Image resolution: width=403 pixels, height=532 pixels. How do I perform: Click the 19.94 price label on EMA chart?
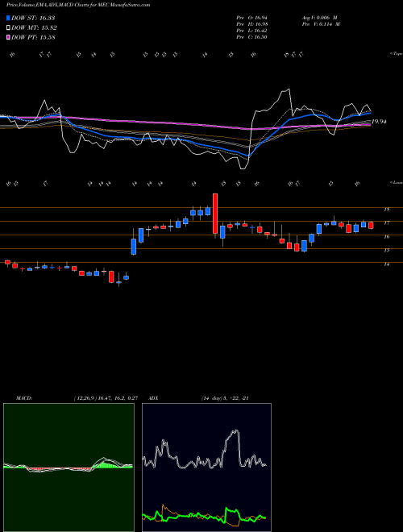point(379,122)
